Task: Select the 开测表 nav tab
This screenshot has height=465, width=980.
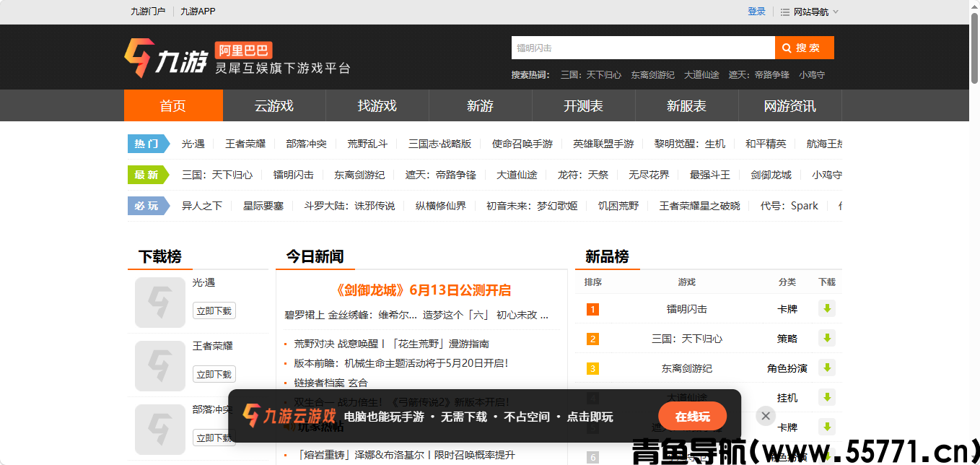Action: [x=584, y=105]
